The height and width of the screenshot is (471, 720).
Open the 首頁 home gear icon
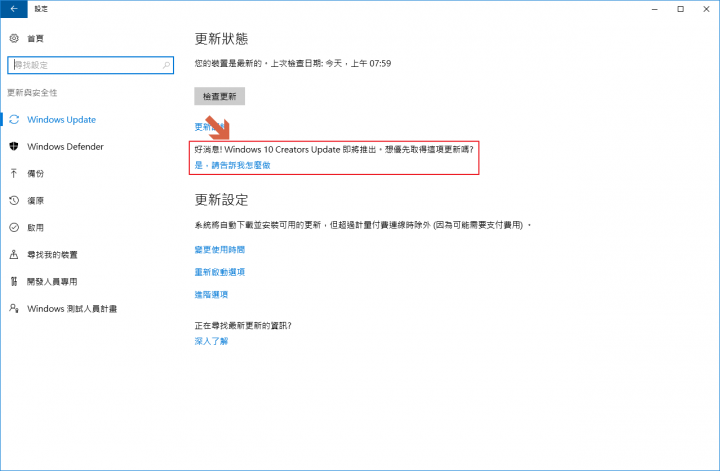click(x=14, y=38)
